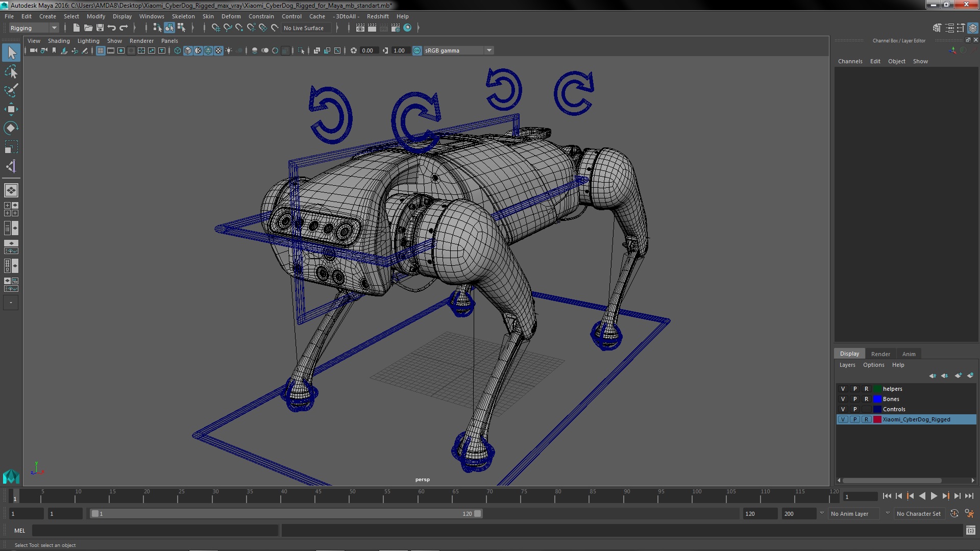
Task: Click Select by component type icon
Action: pos(181,28)
